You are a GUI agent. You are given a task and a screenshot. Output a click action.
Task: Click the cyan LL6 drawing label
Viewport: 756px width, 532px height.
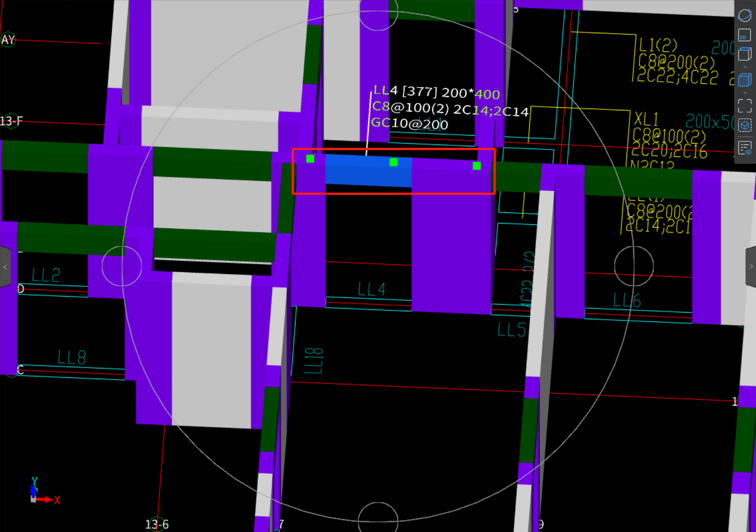click(x=627, y=301)
